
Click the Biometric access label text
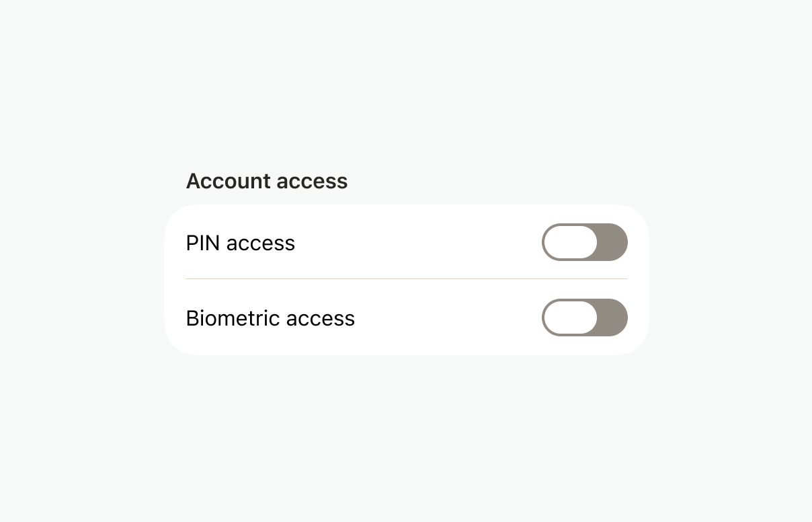[x=270, y=318]
